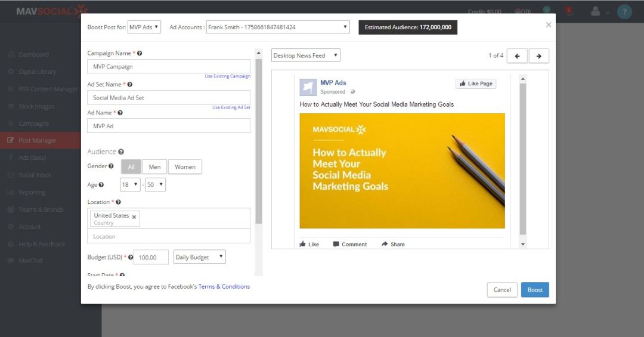Click the Like thumbs-up in ad preview

point(303,244)
